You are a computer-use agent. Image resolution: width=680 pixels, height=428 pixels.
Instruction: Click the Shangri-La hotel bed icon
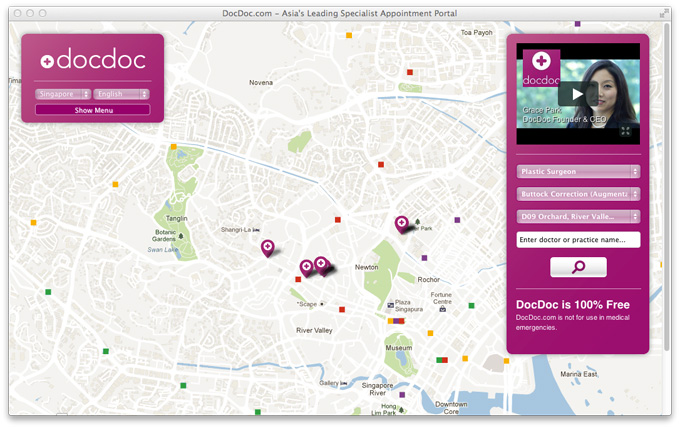coord(256,229)
